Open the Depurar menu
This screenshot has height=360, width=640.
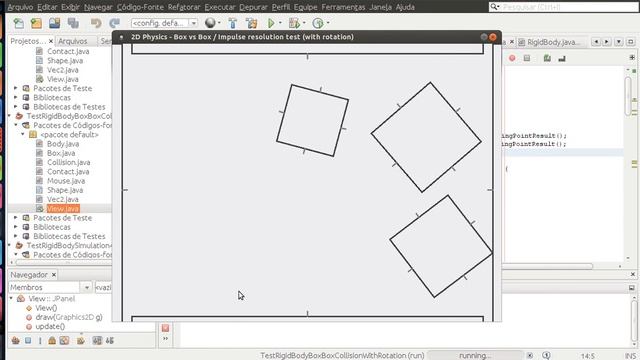pos(253,7)
